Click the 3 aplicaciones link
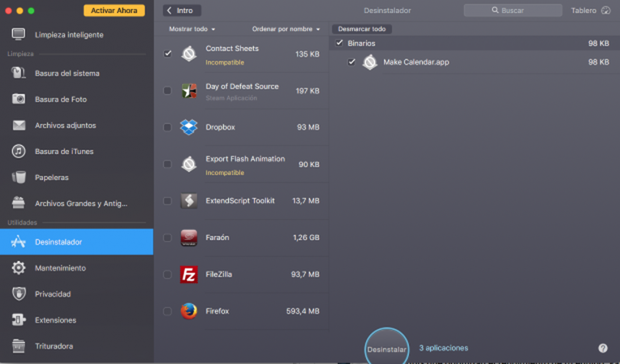Image resolution: width=620 pixels, height=364 pixels. 443,348
